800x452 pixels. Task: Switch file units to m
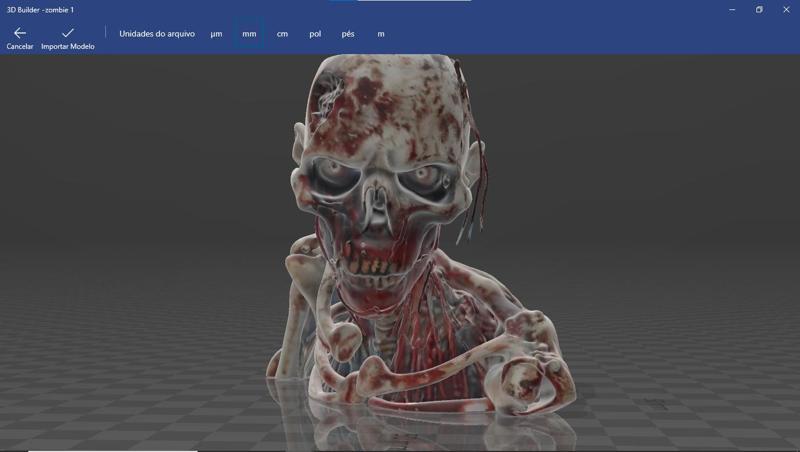pyautogui.click(x=381, y=34)
